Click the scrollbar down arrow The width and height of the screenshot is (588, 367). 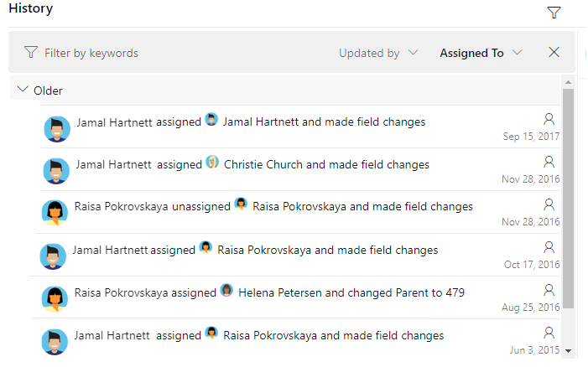[568, 350]
